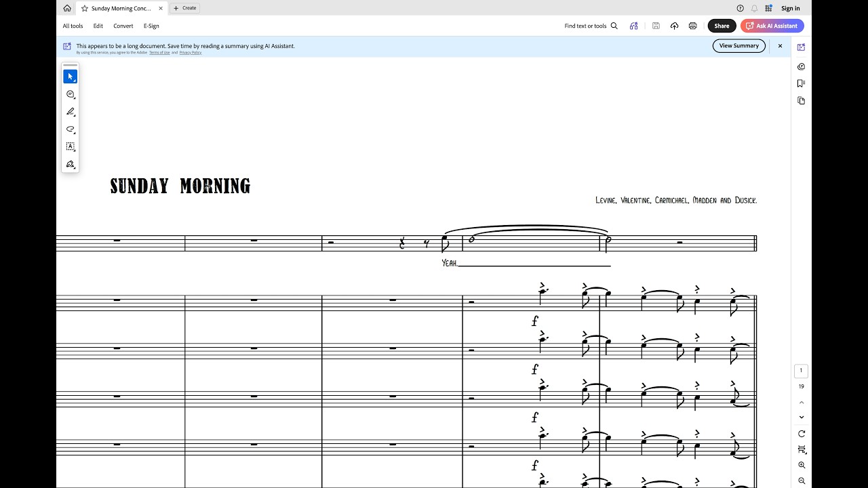
Task: Open AI Assistant panel in right sidebar
Action: (801, 47)
